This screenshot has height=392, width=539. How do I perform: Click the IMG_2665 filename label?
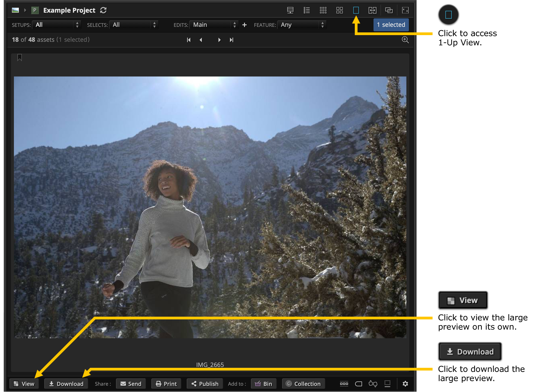pos(210,365)
